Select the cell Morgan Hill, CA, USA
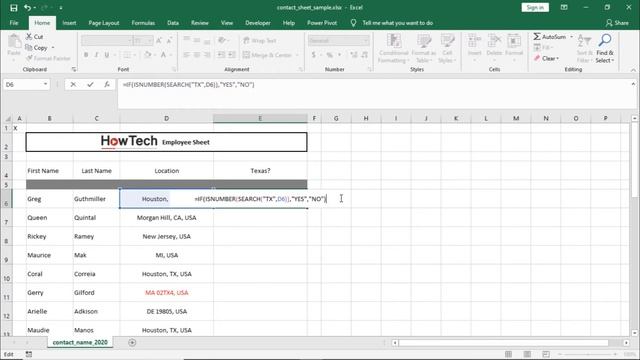 [x=167, y=218]
